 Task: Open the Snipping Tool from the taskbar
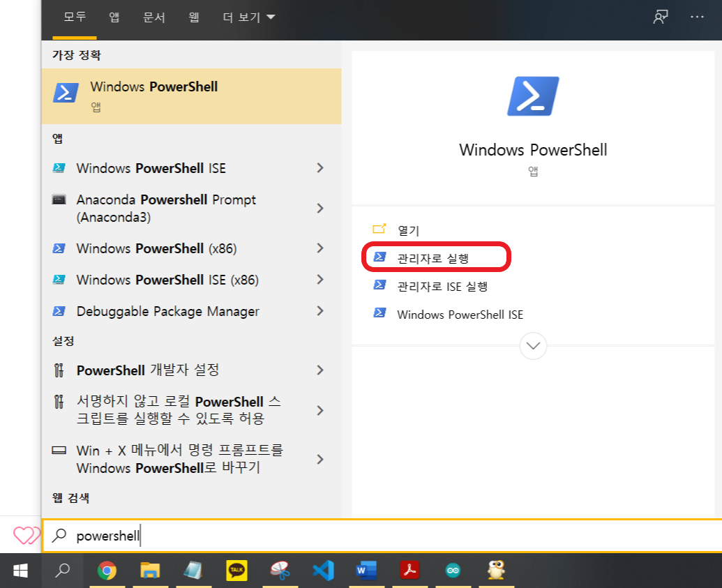[x=280, y=571]
